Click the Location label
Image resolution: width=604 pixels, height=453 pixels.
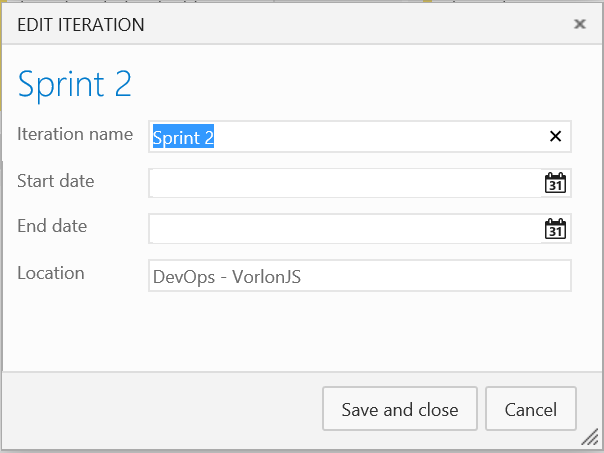51,273
